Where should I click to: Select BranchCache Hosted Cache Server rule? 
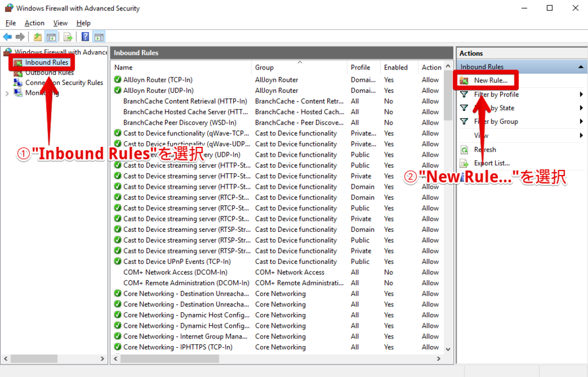pos(185,112)
